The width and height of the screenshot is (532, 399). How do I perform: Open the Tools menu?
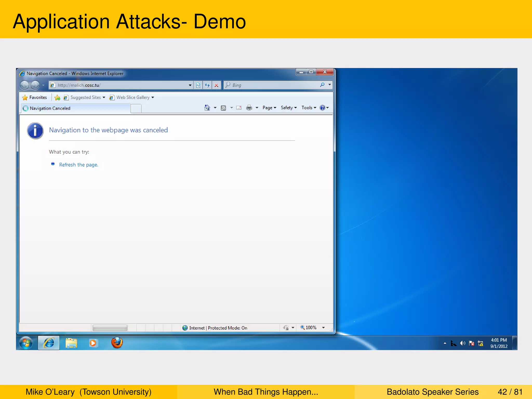pos(309,108)
